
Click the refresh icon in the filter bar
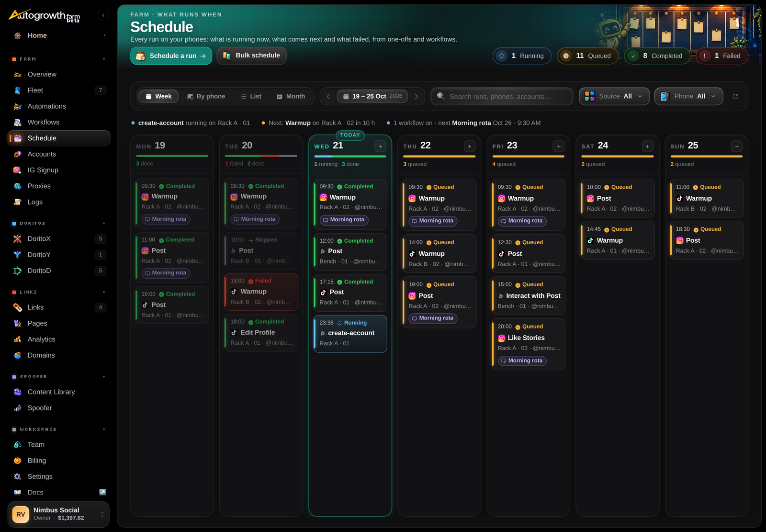[735, 97]
